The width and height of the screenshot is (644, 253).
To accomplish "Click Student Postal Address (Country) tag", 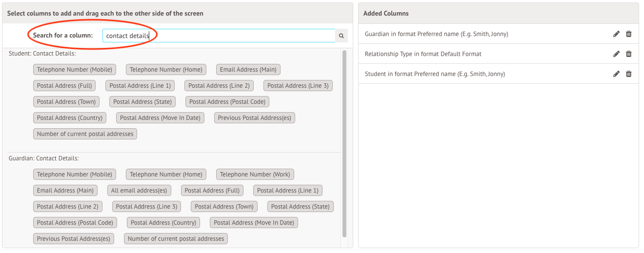I will tap(70, 118).
